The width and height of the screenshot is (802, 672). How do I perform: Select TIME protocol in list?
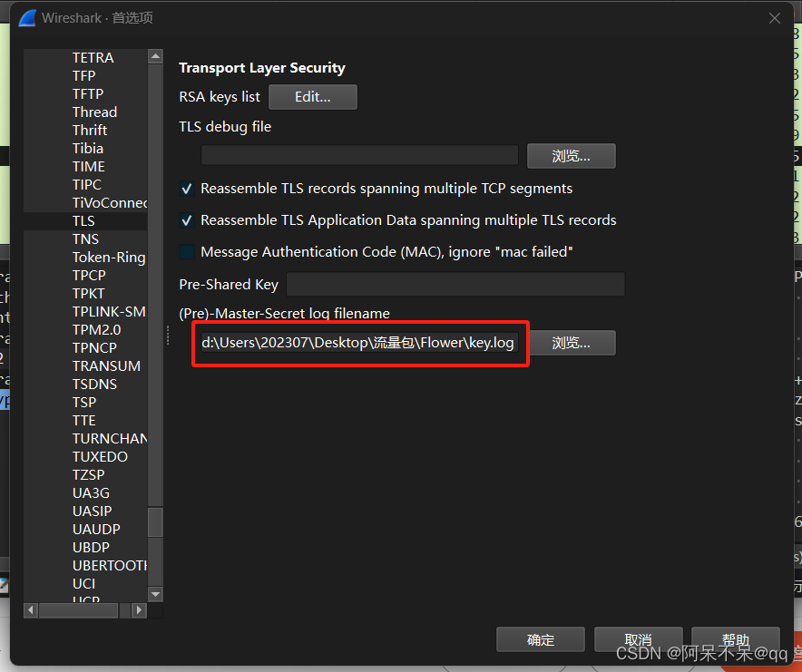click(89, 167)
